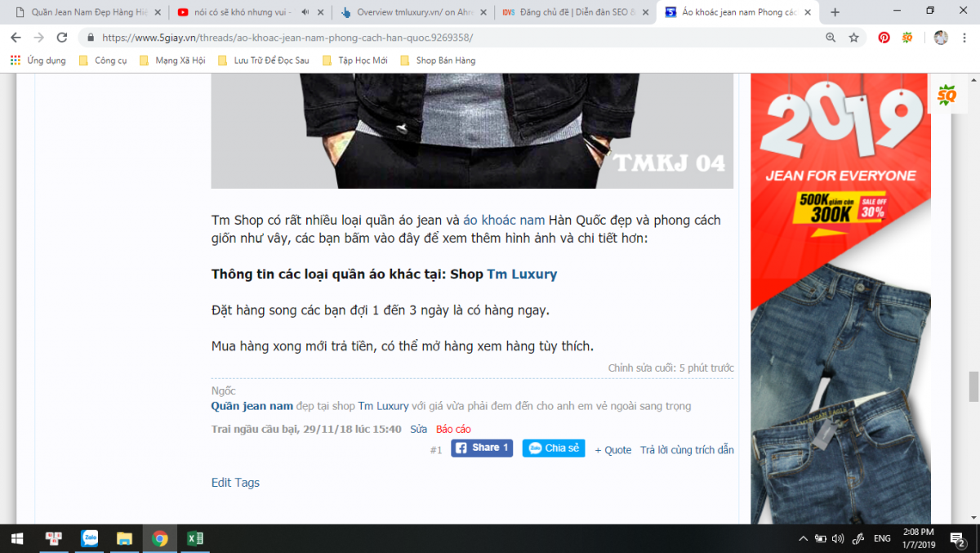Click the Zalo Chia sẻ button
This screenshot has width=980, height=553.
click(x=554, y=448)
